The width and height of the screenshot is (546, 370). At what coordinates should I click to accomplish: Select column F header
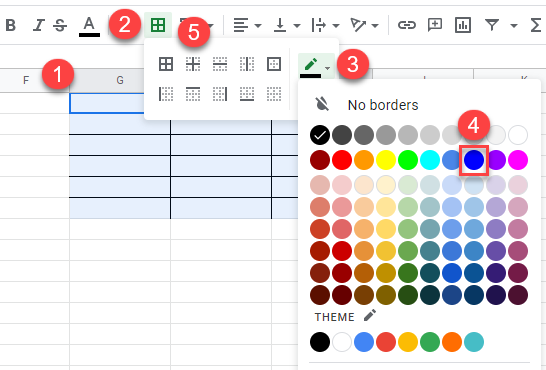26,80
